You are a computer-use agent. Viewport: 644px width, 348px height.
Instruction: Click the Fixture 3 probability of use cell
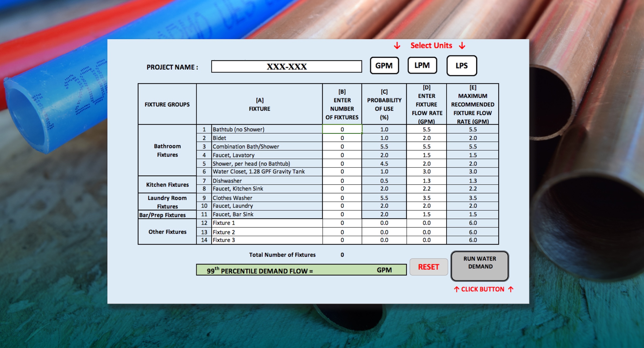[x=385, y=240]
